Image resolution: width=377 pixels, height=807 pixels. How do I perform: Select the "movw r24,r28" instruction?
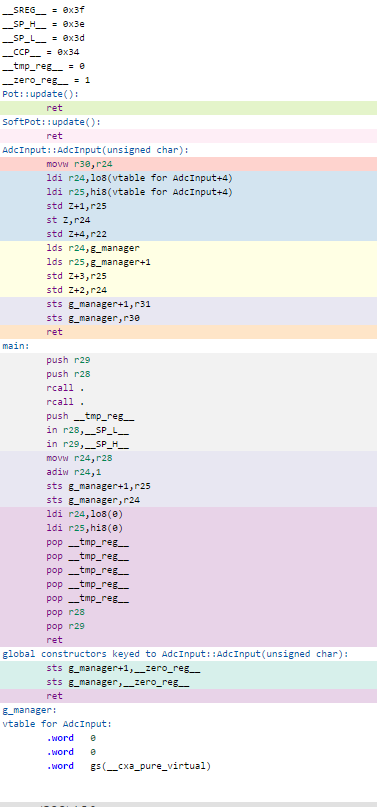coord(79,458)
